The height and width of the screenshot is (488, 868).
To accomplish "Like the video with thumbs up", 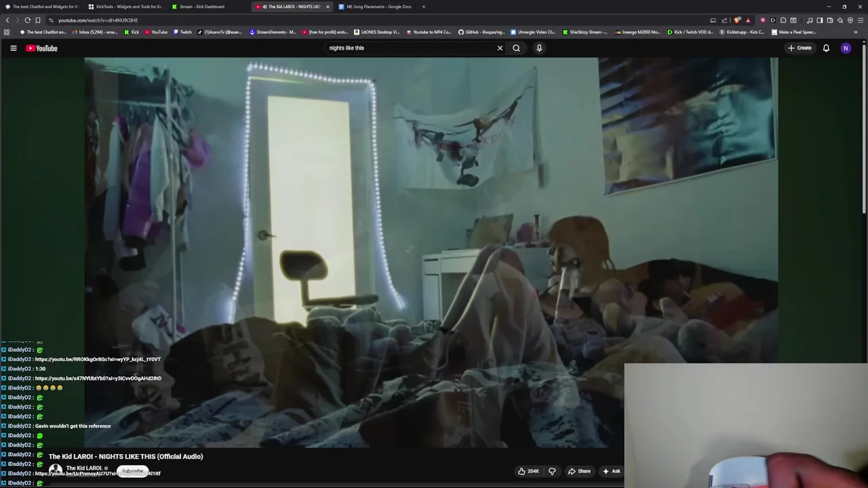I will (x=528, y=471).
